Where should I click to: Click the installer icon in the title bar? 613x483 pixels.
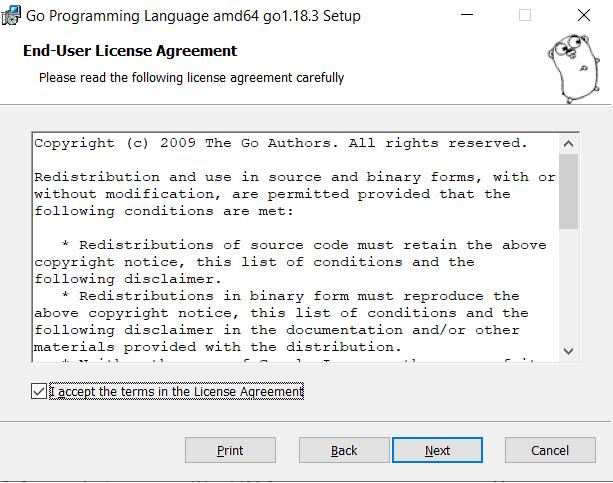11,16
